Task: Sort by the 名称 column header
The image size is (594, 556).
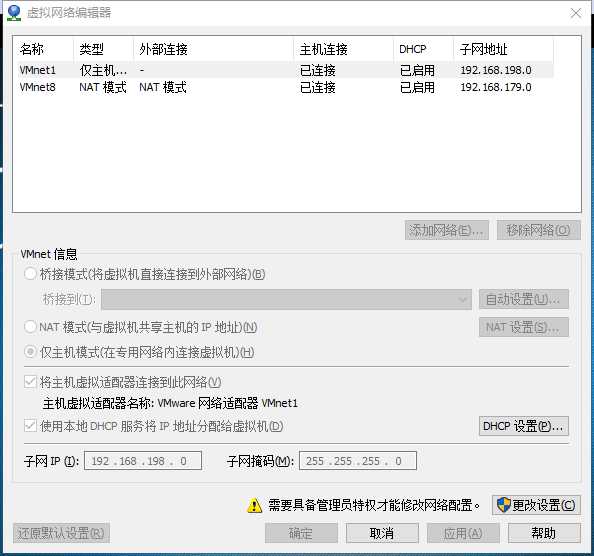Action: (x=43, y=49)
